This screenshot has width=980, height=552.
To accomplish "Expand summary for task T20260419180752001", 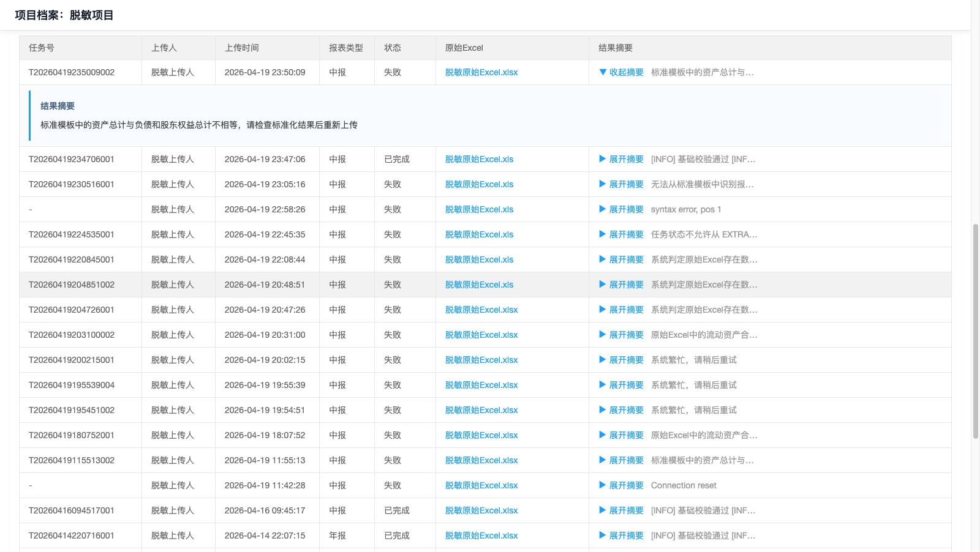I will coord(621,435).
